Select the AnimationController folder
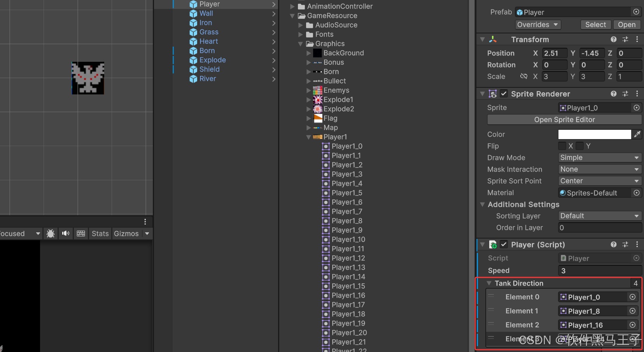Image resolution: width=644 pixels, height=352 pixels. 340,6
